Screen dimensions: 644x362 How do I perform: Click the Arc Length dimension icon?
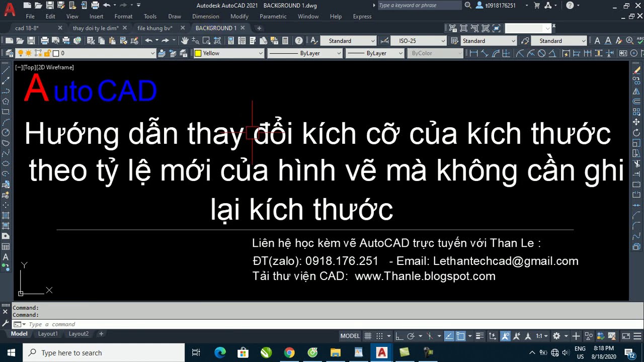496,53
